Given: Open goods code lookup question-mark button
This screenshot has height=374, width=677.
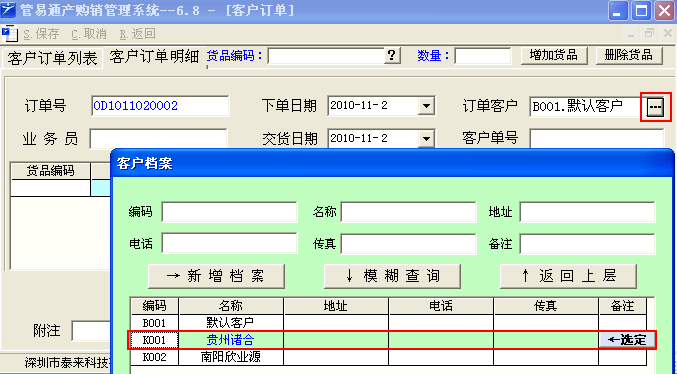Looking at the screenshot, I should click(392, 55).
